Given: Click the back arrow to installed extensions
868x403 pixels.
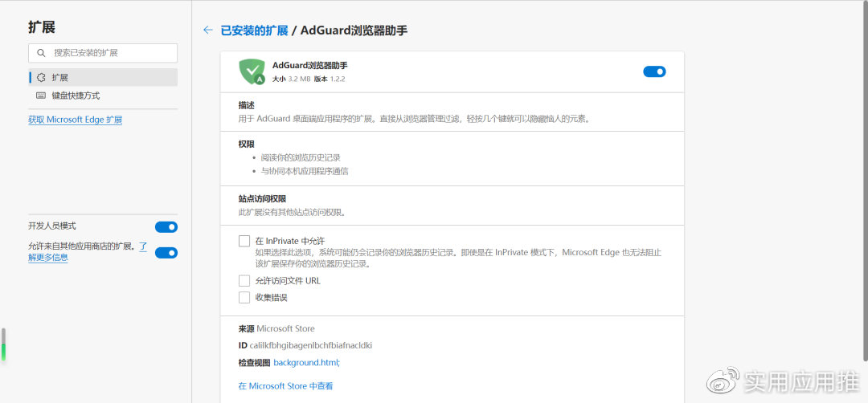Looking at the screenshot, I should pyautogui.click(x=207, y=30).
